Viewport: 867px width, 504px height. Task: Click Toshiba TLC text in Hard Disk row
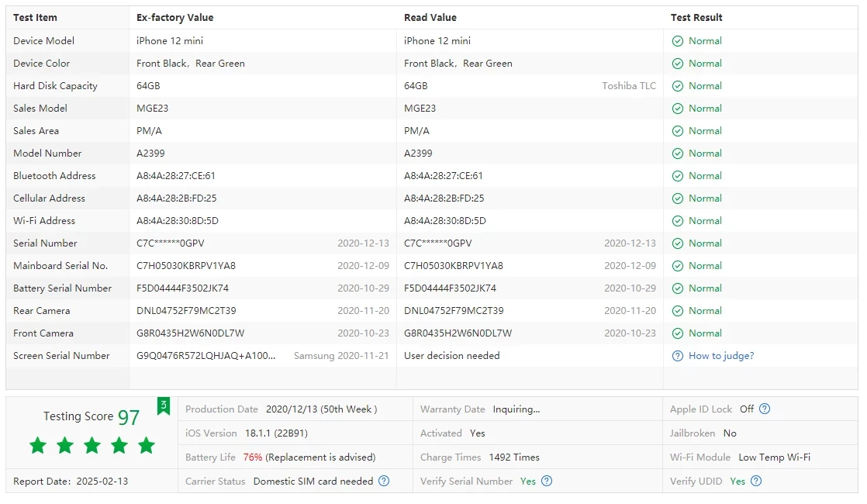pyautogui.click(x=629, y=85)
